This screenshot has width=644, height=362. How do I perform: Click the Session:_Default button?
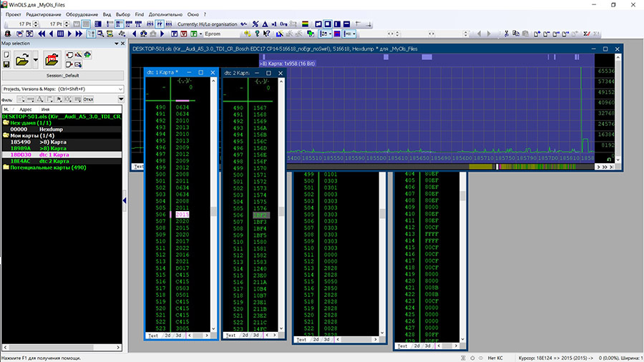tap(63, 76)
